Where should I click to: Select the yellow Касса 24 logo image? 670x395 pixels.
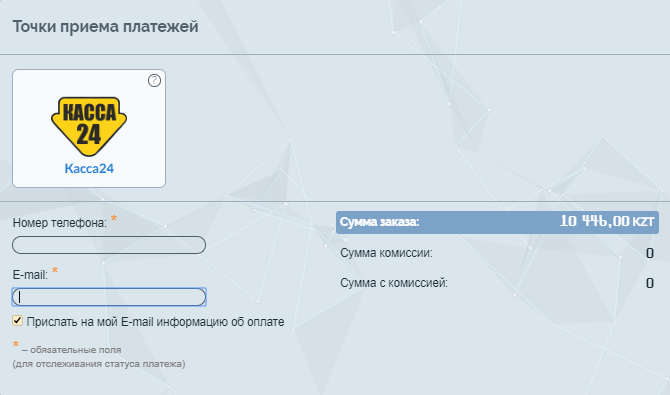pos(89,126)
